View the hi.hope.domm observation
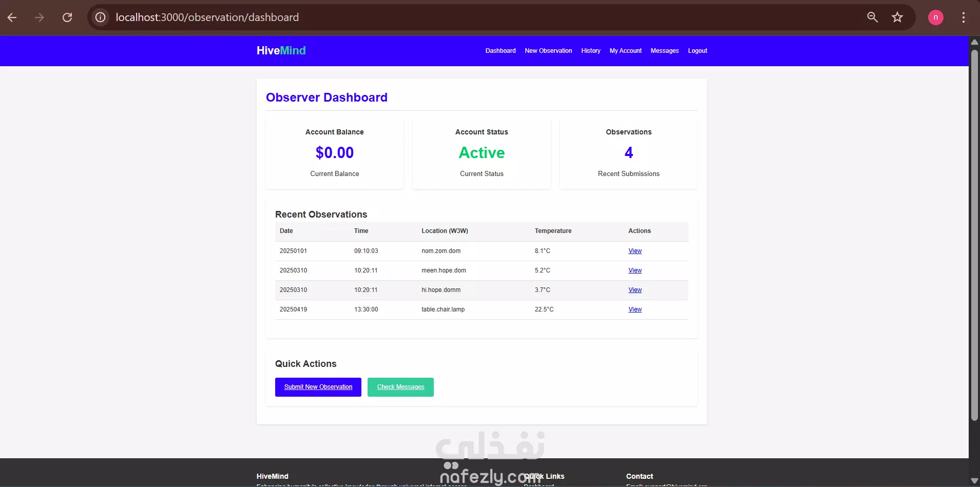Screen dimensions: 980x487 [635, 290]
